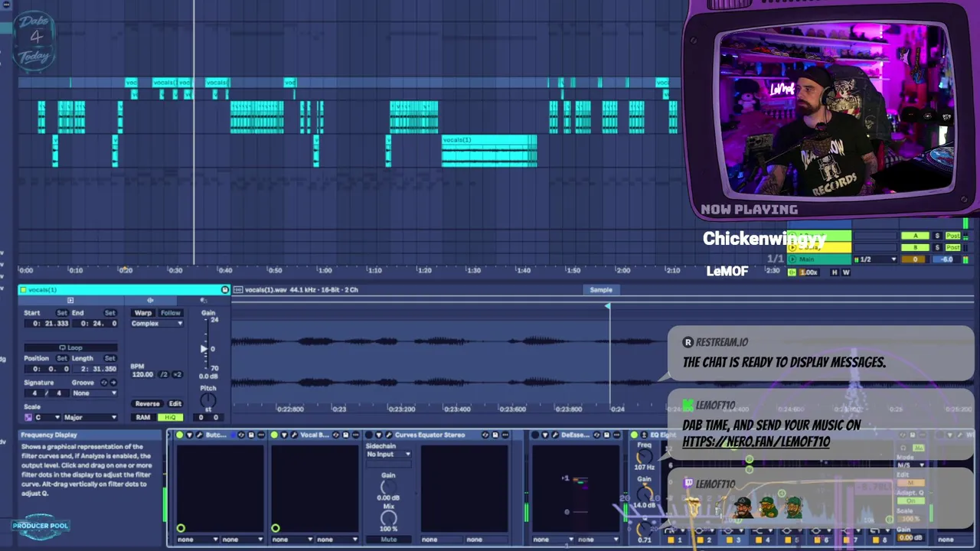Click the wrench icon on Curves Equator Stereo
Viewport: 980px width, 551px height.
pyautogui.click(x=388, y=435)
